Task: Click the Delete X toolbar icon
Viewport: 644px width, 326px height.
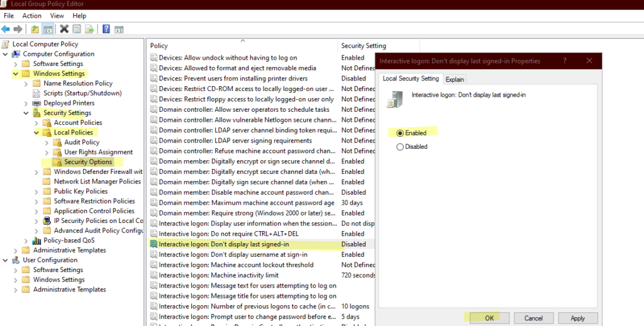Action: pos(64,29)
